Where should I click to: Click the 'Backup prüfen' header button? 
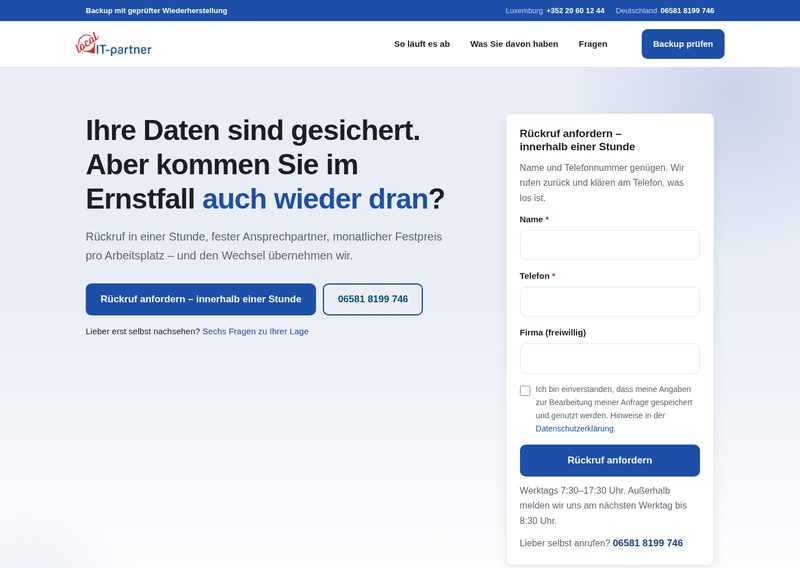(x=683, y=44)
